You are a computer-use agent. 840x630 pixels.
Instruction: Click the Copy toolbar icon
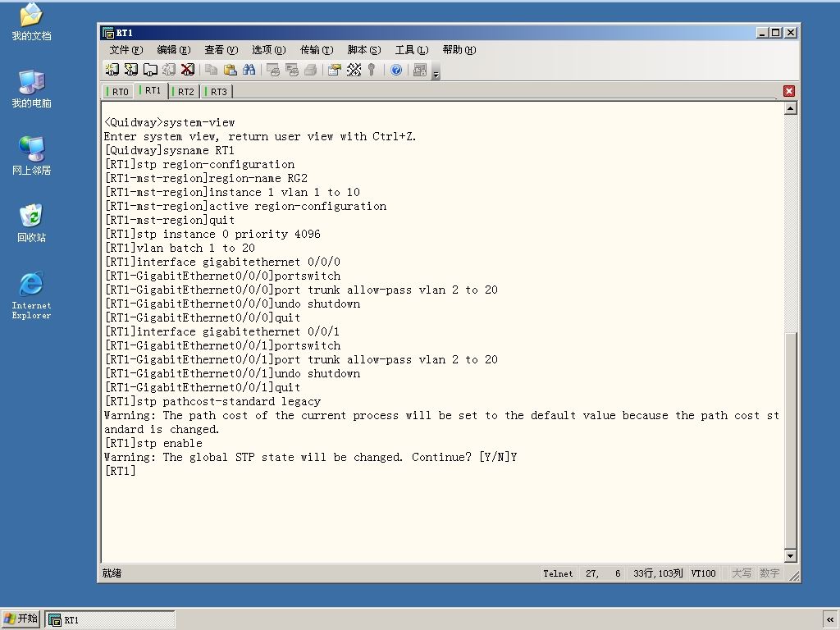point(212,70)
